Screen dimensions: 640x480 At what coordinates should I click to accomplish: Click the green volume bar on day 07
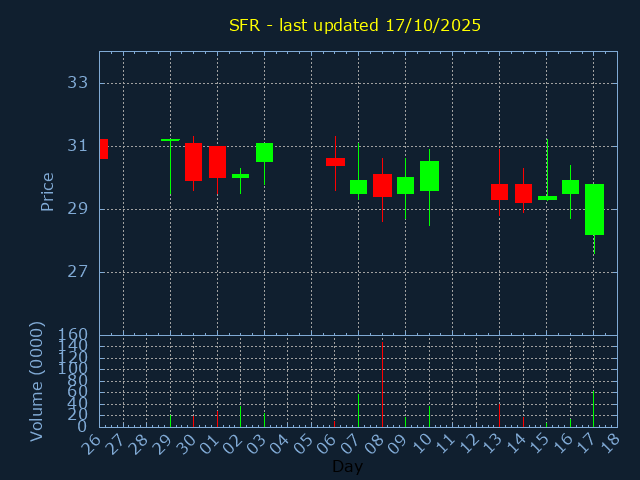click(x=358, y=410)
